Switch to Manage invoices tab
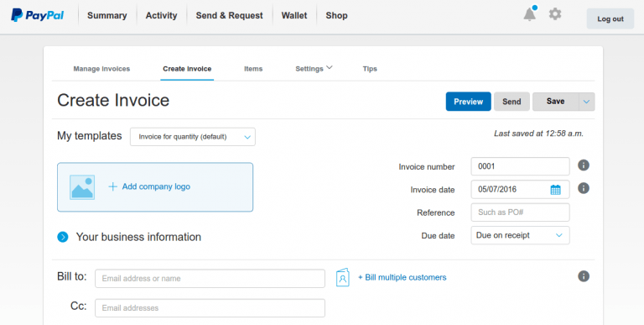The width and height of the screenshot is (644, 325). (x=101, y=69)
